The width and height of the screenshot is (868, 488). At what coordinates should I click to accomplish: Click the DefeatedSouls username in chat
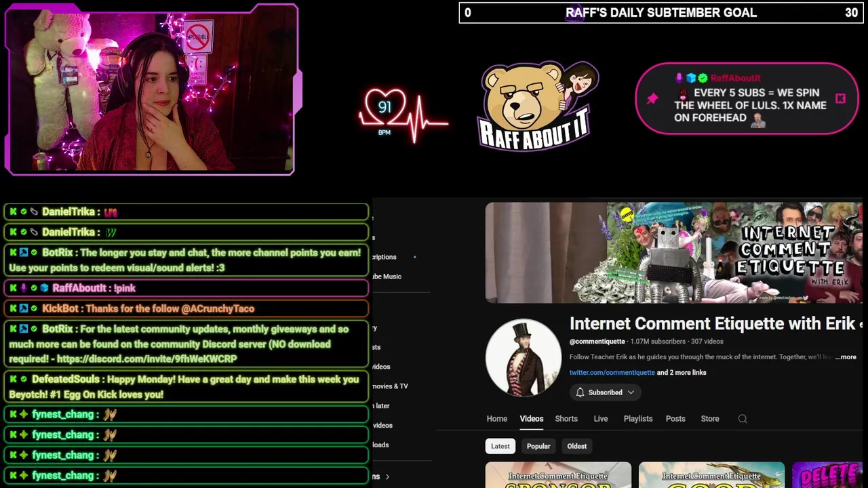[66, 380]
